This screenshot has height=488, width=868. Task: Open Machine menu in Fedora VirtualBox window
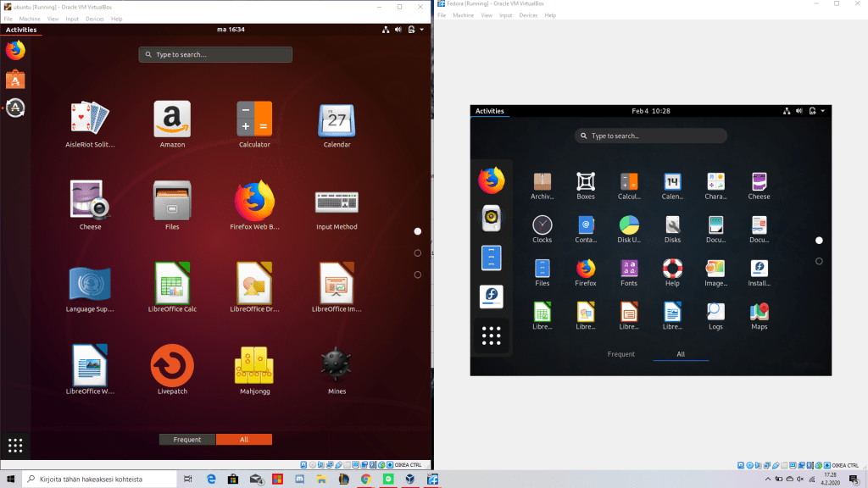[x=464, y=15]
